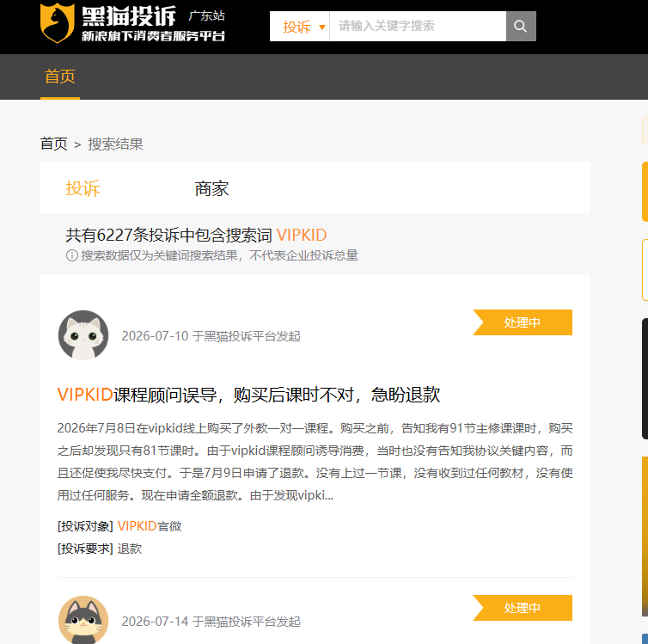Click the VIPKID search keyword highlight

pos(302,235)
